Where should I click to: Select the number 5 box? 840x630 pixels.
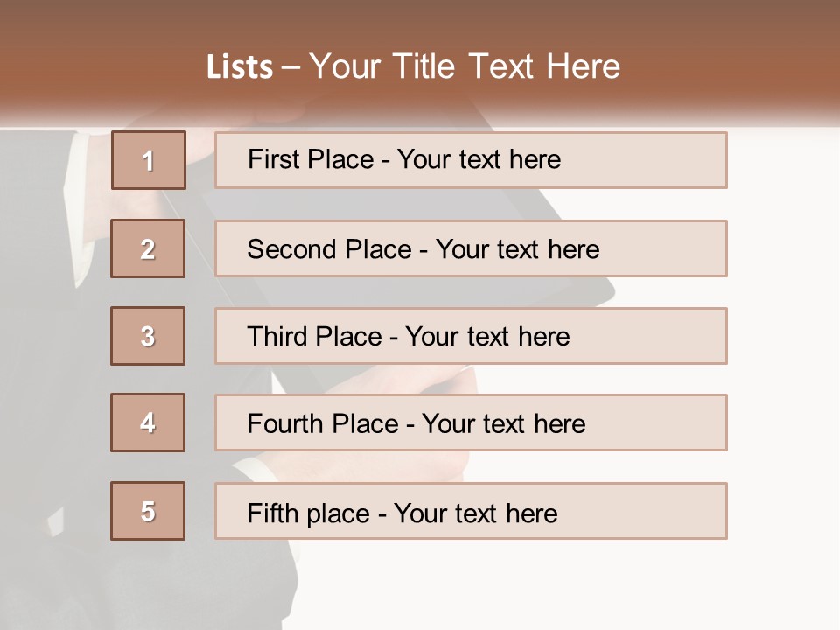tap(148, 511)
